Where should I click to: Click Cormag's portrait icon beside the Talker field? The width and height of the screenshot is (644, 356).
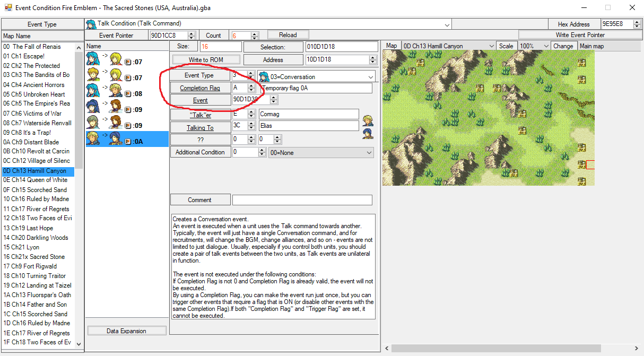(x=368, y=120)
